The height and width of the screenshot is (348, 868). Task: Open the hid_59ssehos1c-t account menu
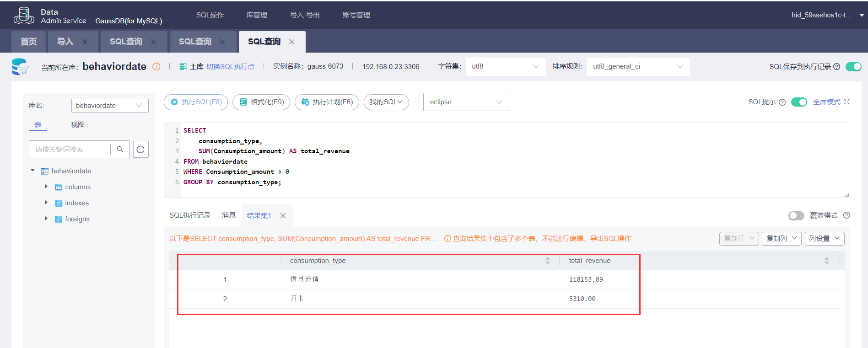click(827, 15)
